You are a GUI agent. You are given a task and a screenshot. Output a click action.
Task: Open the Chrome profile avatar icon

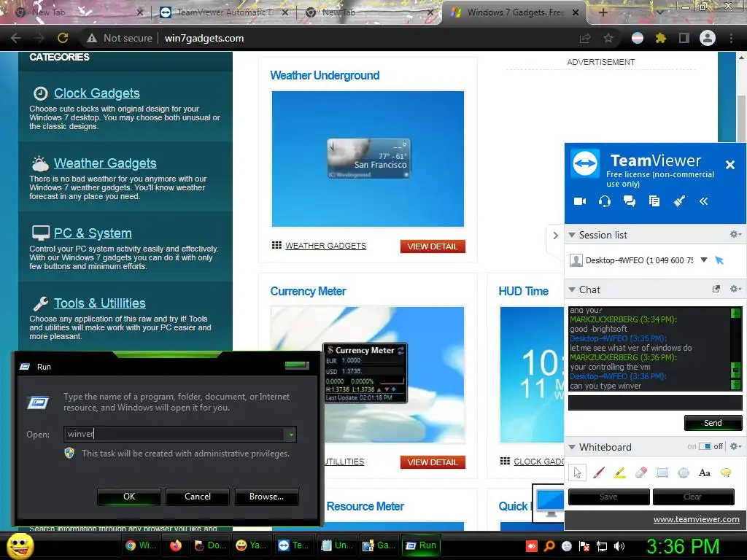click(x=708, y=38)
